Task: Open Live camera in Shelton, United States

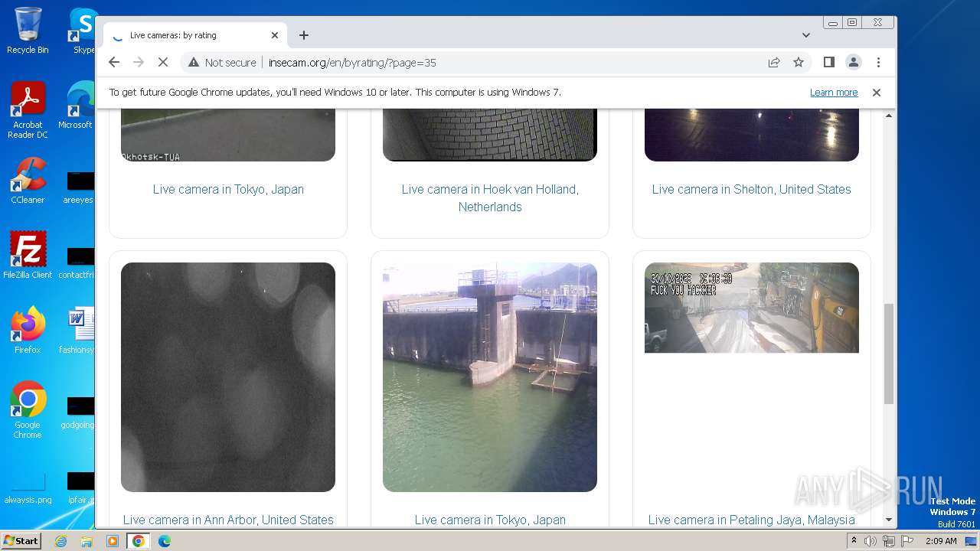Action: point(751,189)
